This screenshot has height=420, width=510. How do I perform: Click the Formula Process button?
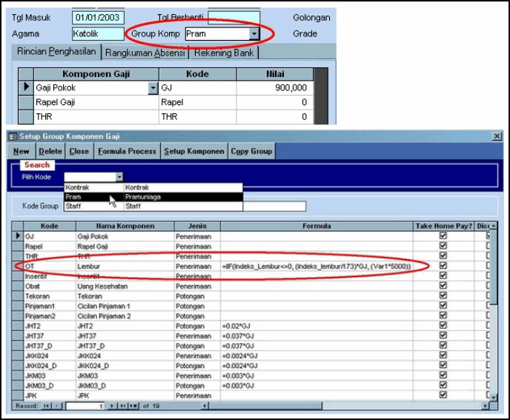pos(127,151)
